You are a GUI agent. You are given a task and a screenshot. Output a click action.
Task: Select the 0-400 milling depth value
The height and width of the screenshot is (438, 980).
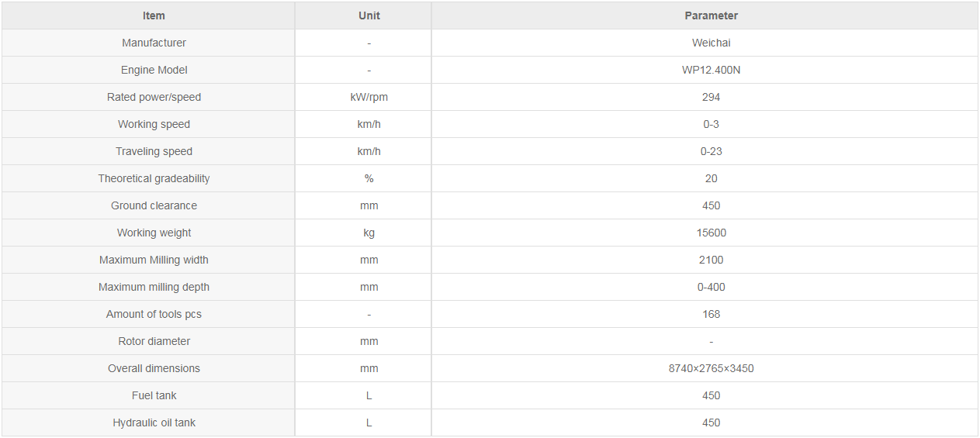(711, 287)
